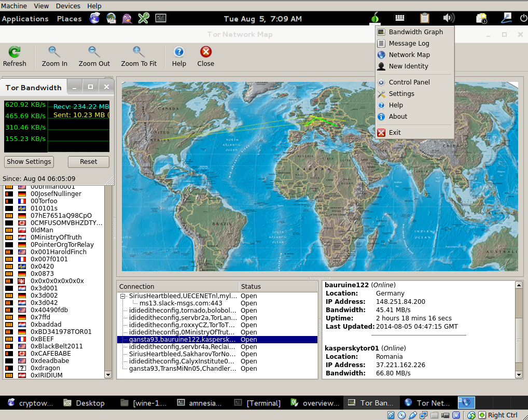The height and width of the screenshot is (420, 528).
Task: Click the workspace switcher in the bottom panel
Action: coord(466,402)
